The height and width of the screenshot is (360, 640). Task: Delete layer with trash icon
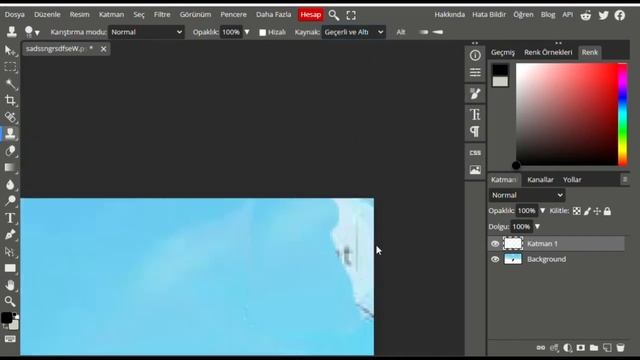(x=620, y=348)
